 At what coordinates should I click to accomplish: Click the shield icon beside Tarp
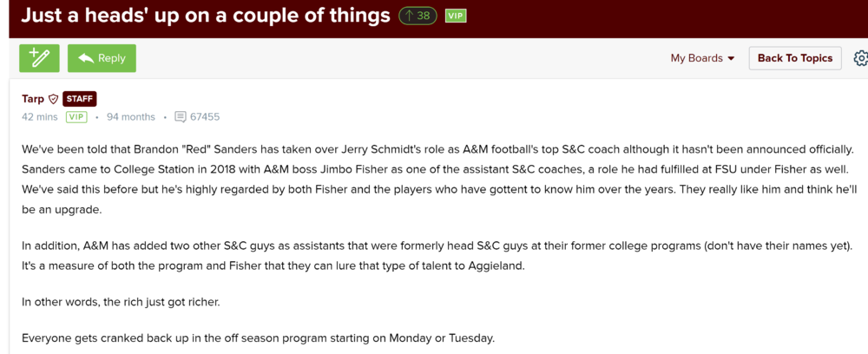54,99
